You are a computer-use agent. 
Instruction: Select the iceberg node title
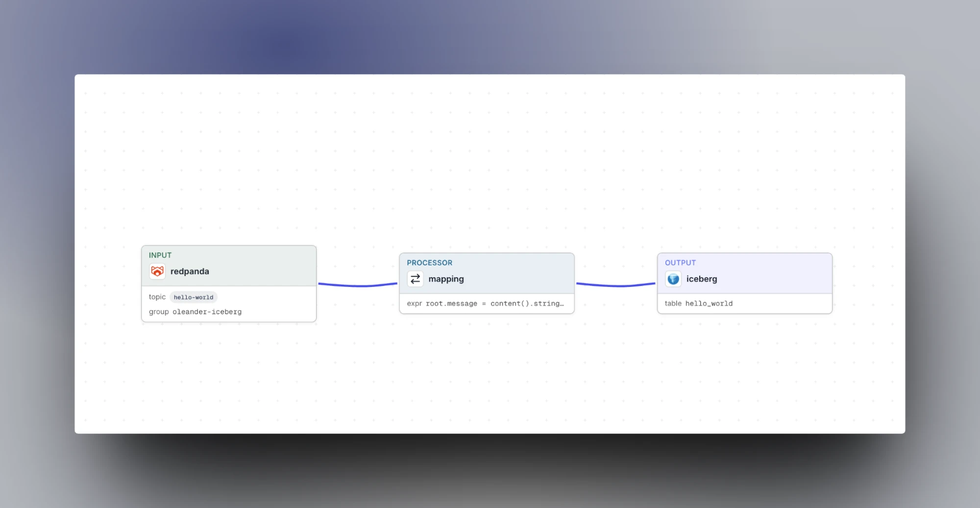pos(702,279)
